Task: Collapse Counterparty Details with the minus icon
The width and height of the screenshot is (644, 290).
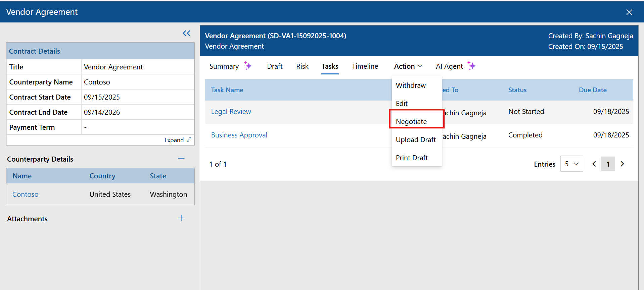Action: point(181,158)
